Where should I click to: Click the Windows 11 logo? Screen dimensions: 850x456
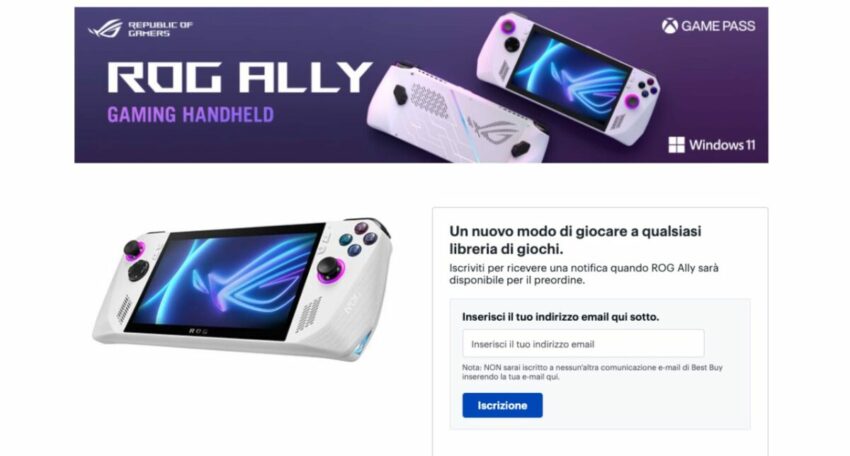(711, 145)
